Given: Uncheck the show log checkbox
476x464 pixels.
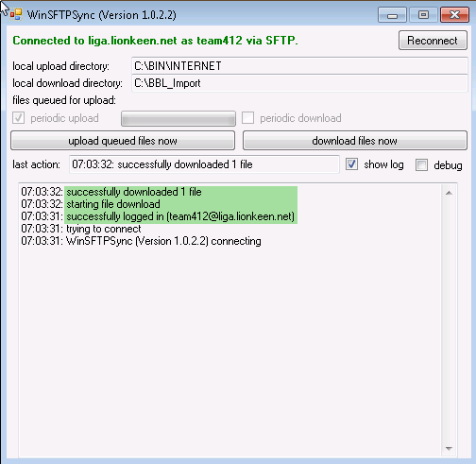Looking at the screenshot, I should click(x=351, y=164).
